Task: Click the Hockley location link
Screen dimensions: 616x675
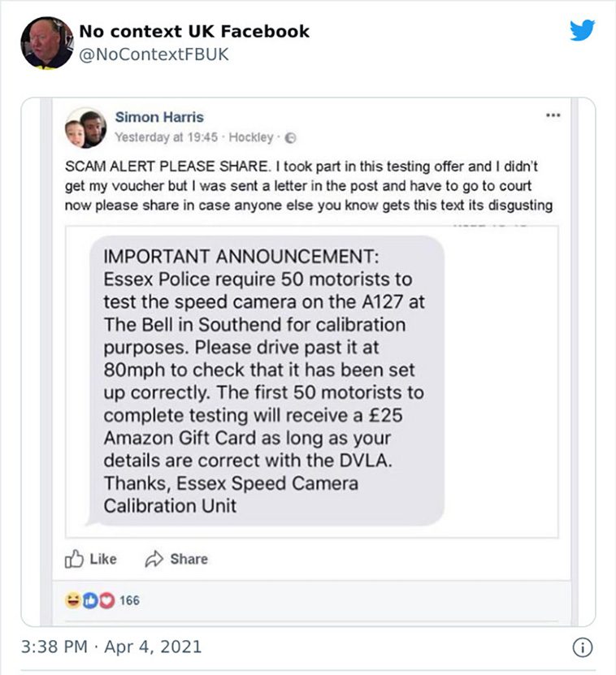Action: [x=251, y=137]
